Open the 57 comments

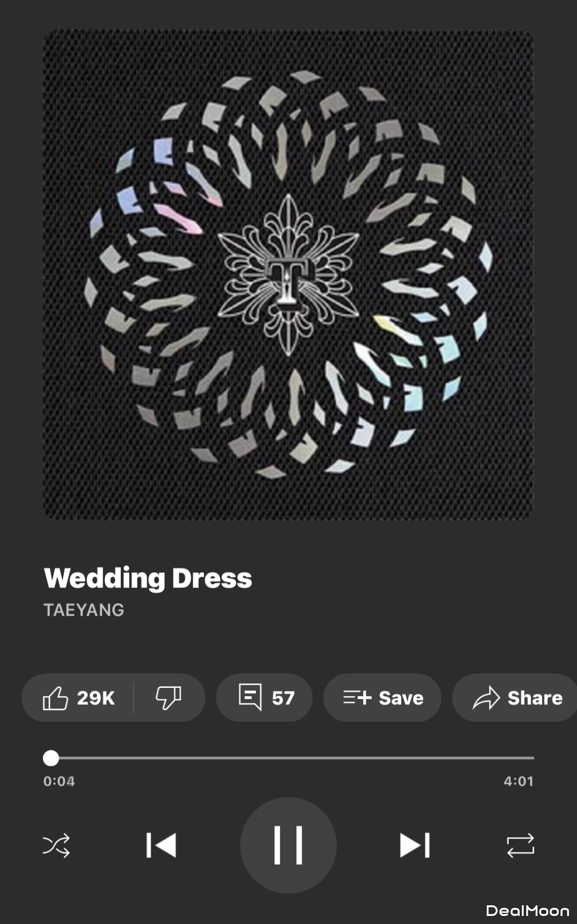coord(264,698)
